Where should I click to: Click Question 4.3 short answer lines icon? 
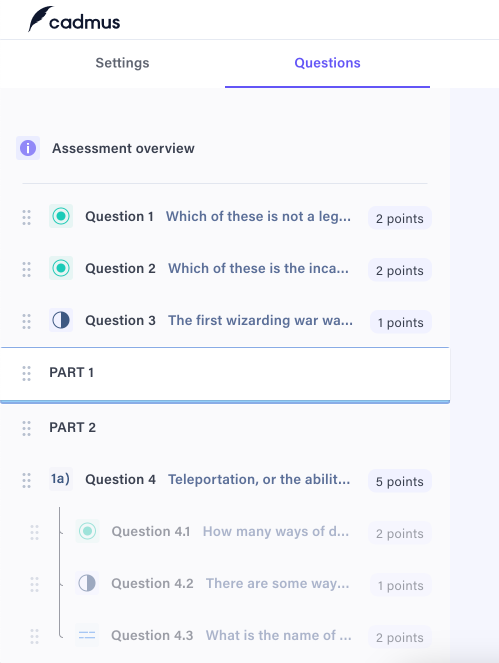point(87,635)
